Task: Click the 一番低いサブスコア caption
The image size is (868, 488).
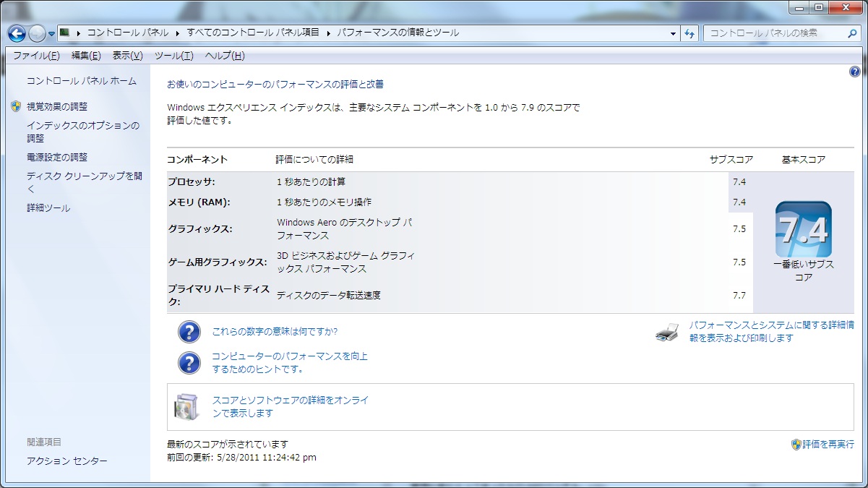Action: pyautogui.click(x=804, y=270)
